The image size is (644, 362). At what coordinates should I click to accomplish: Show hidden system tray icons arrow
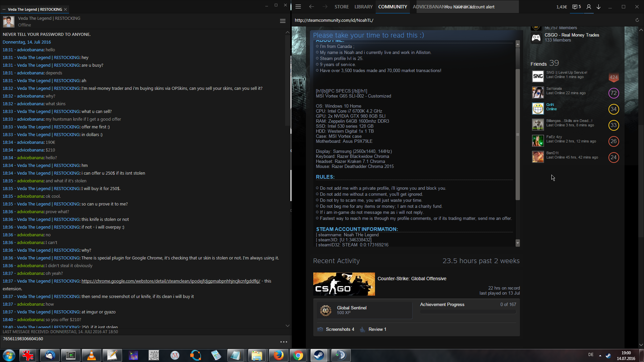click(600, 355)
